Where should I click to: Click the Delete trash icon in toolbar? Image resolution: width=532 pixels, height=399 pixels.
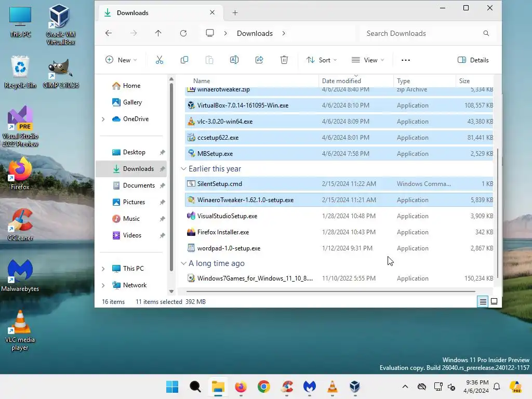pos(284,60)
